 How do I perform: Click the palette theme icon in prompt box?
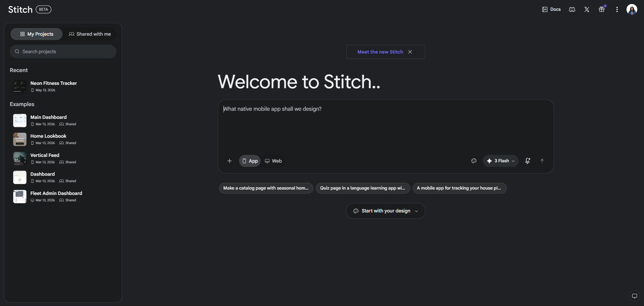(x=474, y=161)
